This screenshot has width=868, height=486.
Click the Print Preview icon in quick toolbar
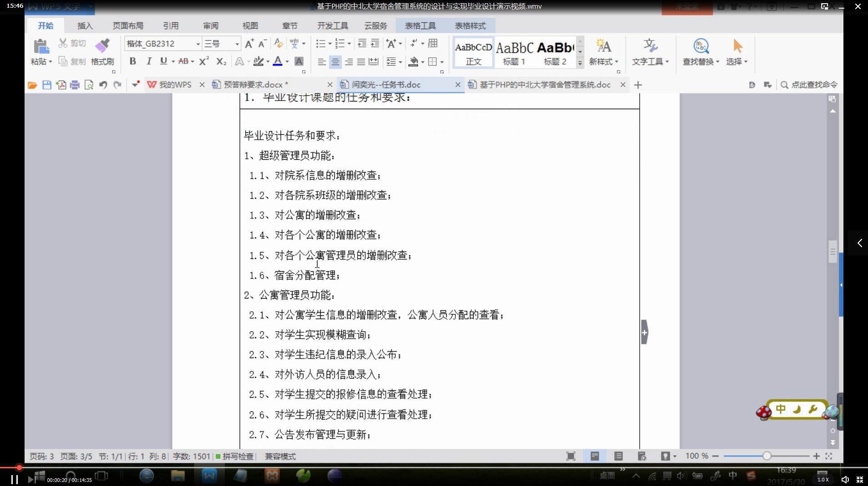click(89, 85)
